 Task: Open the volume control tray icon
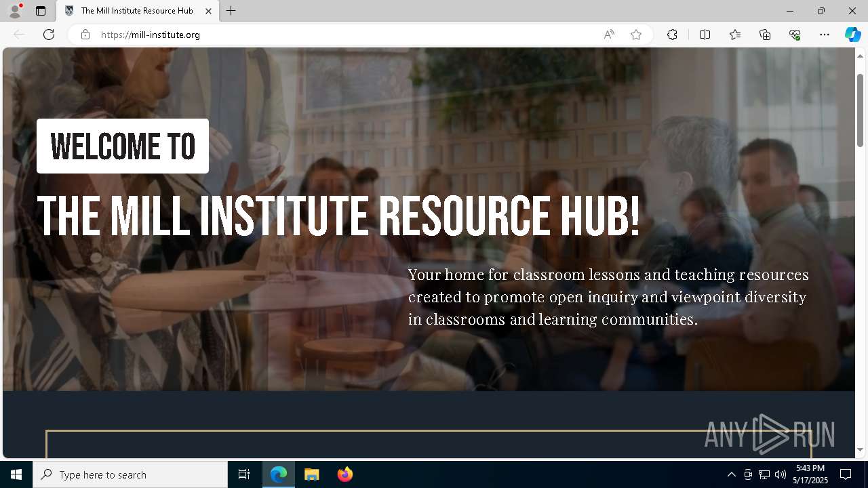781,474
